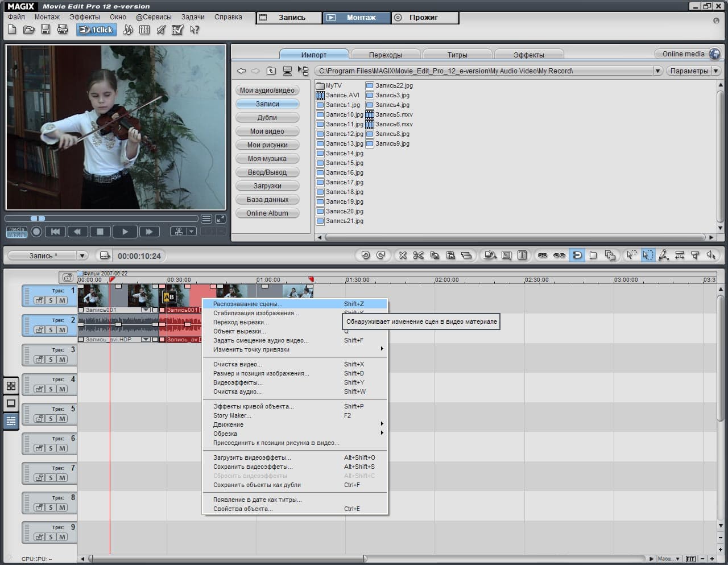The image size is (728, 565).
Task: Click the title editor T icon
Action: (522, 255)
